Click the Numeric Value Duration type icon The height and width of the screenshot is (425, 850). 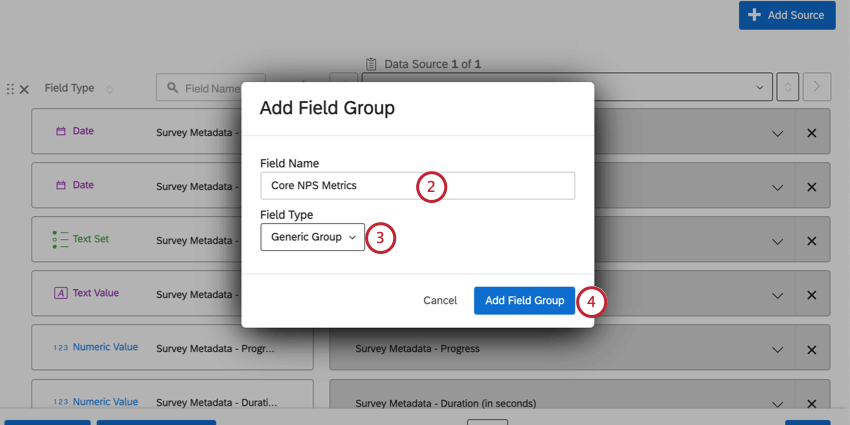[x=60, y=401]
